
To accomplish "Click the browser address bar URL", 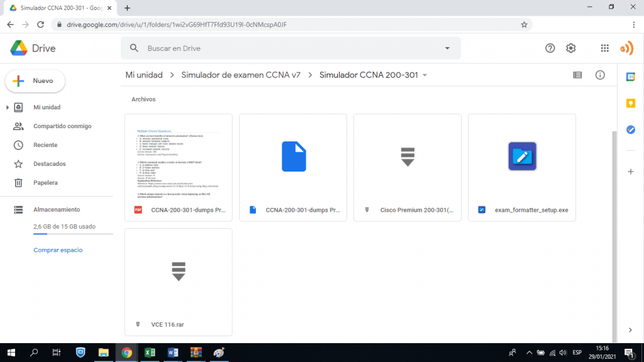I will [x=177, y=25].
